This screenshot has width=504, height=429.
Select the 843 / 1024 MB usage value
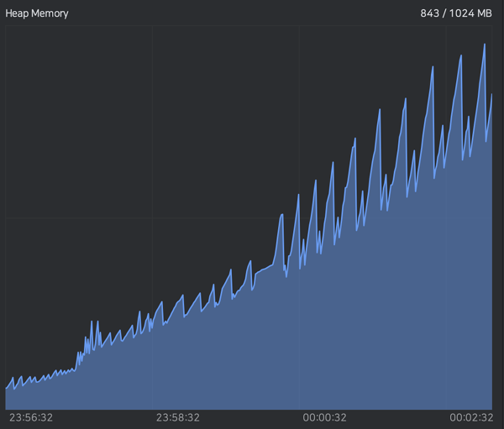(x=456, y=13)
